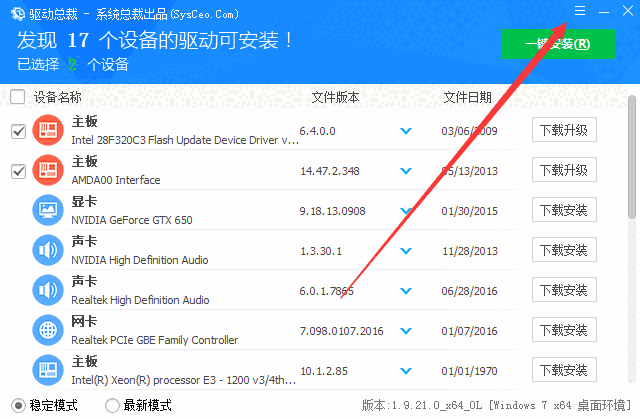Uncheck the Intel 28F320C3 Flash Update driver
The height and width of the screenshot is (419, 640).
(x=18, y=131)
